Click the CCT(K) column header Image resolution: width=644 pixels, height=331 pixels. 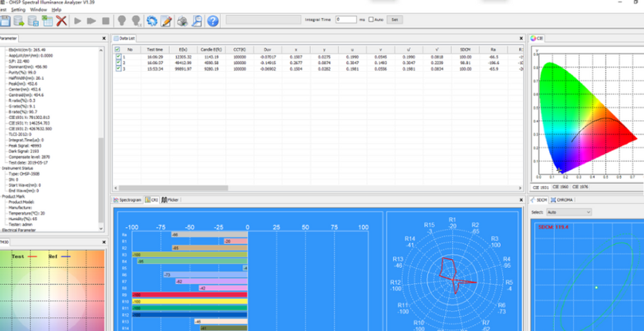tap(240, 49)
